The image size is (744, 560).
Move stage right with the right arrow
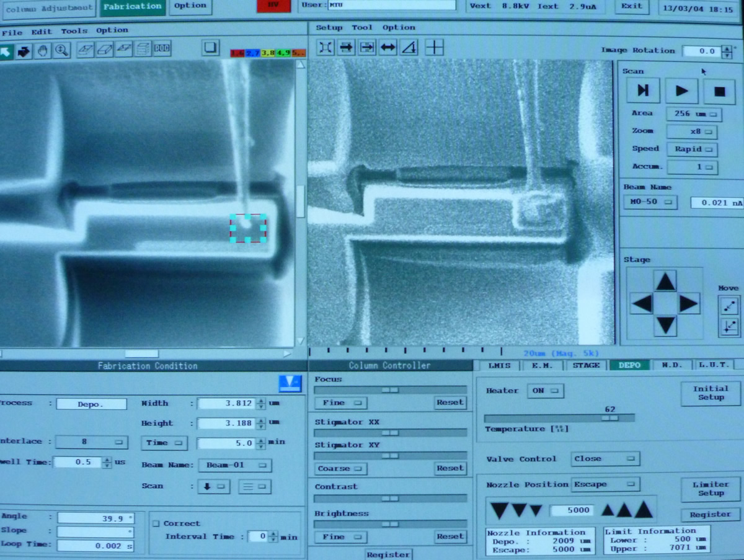688,304
